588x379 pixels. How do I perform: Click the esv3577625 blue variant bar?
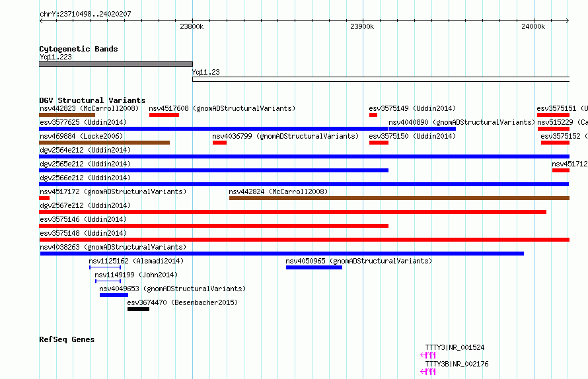point(214,129)
